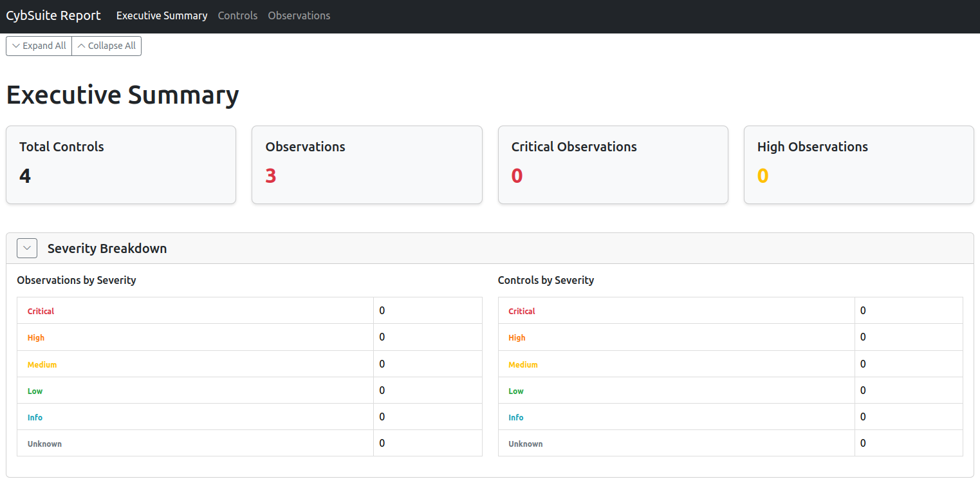Click the Observations count card
The width and height of the screenshot is (980, 488).
pyautogui.click(x=367, y=165)
